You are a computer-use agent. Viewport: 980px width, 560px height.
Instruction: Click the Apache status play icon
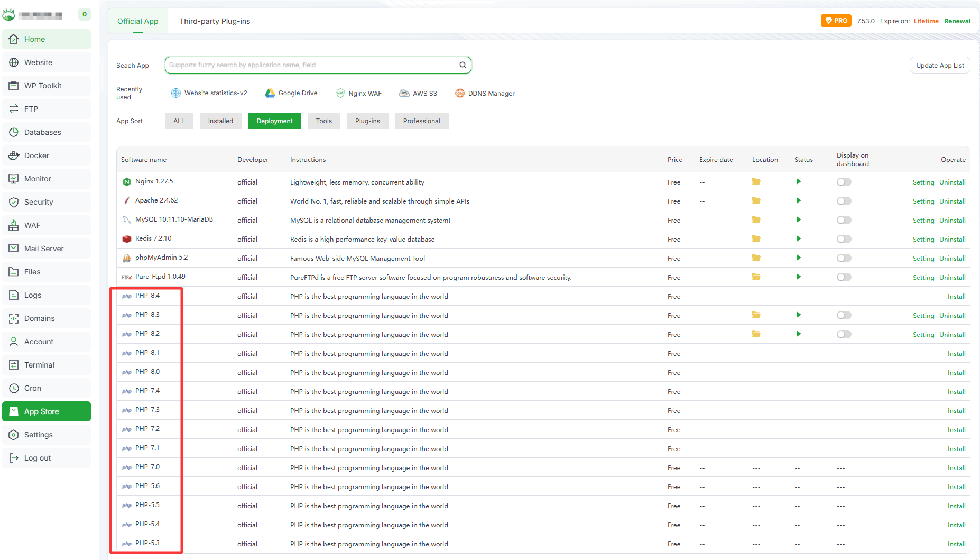pyautogui.click(x=798, y=201)
